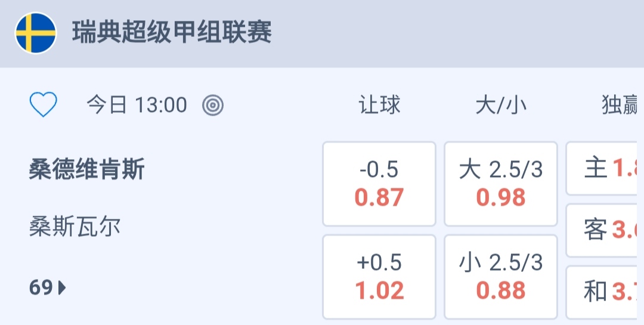Open team 桑德维肯斯 details

(87, 171)
